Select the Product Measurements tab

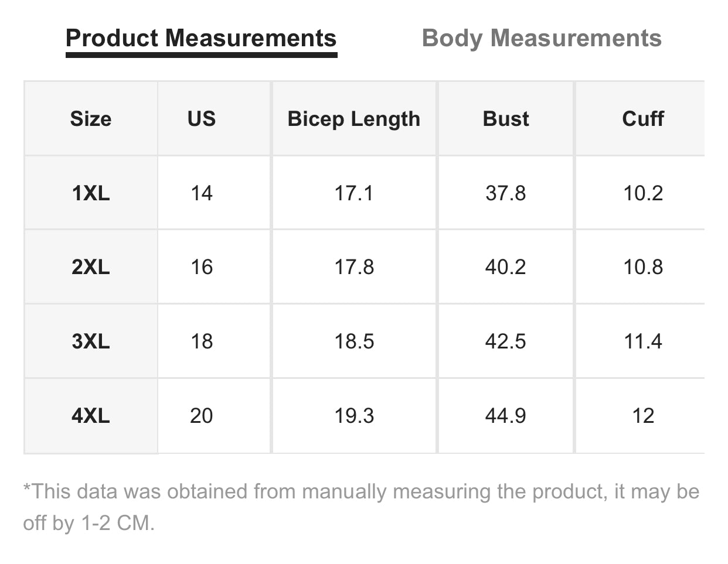coord(201,39)
